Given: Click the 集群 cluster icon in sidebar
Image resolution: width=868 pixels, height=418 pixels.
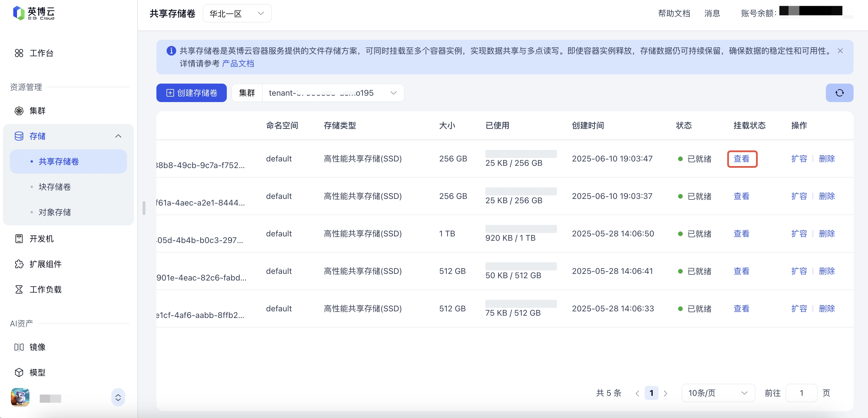Looking at the screenshot, I should pos(19,111).
